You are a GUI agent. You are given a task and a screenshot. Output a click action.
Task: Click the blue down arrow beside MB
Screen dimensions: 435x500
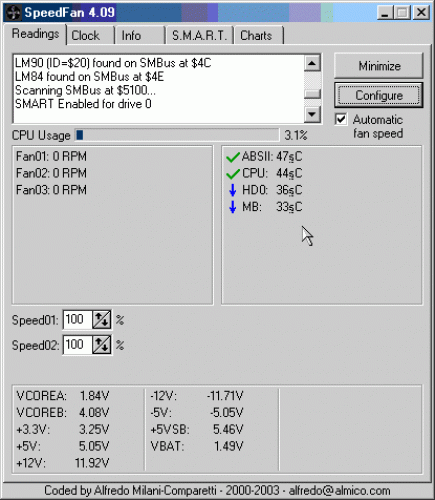click(233, 207)
